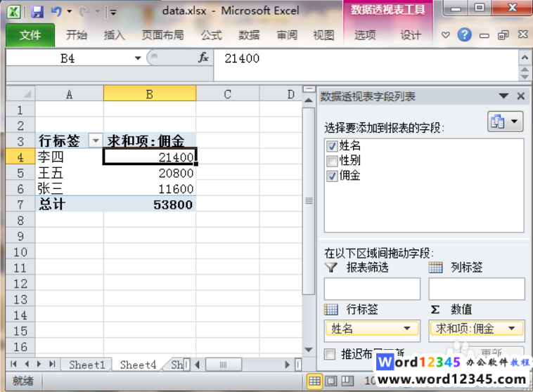Click the Save icon in quick access toolbar
This screenshot has width=533, height=392.
pyautogui.click(x=37, y=12)
